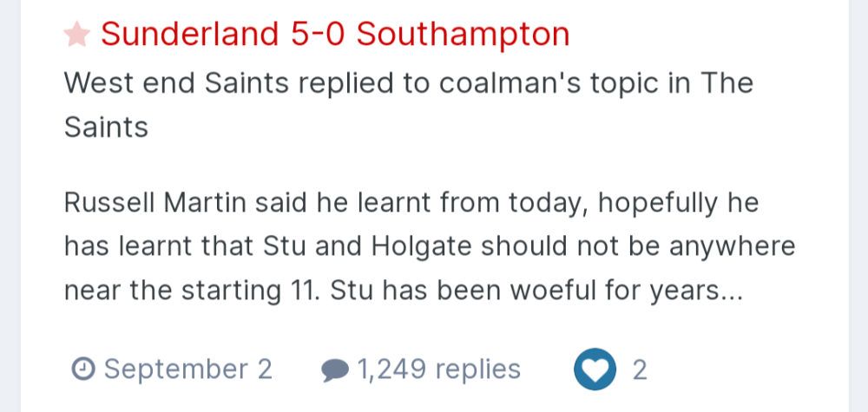Viewport: 868px width, 412px height.
Task: Click the word topic in the byline
Action: [x=625, y=83]
